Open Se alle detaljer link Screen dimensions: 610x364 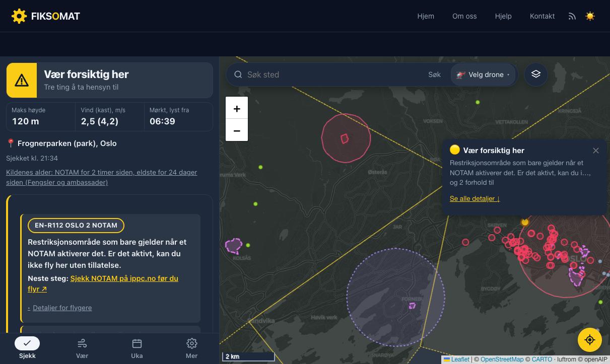(475, 198)
